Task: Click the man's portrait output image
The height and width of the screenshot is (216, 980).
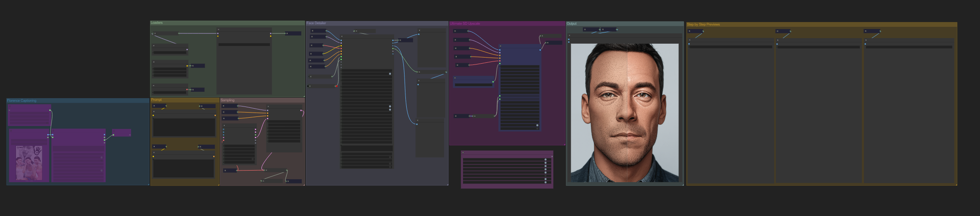Action: (x=625, y=113)
